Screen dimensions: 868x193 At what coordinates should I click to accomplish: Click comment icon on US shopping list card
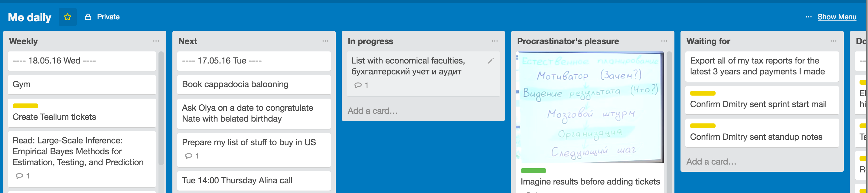189,156
